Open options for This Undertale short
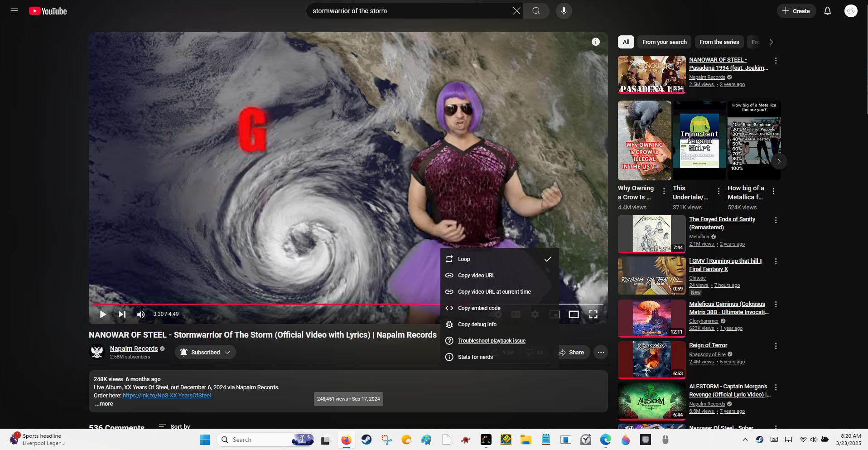 719,191
